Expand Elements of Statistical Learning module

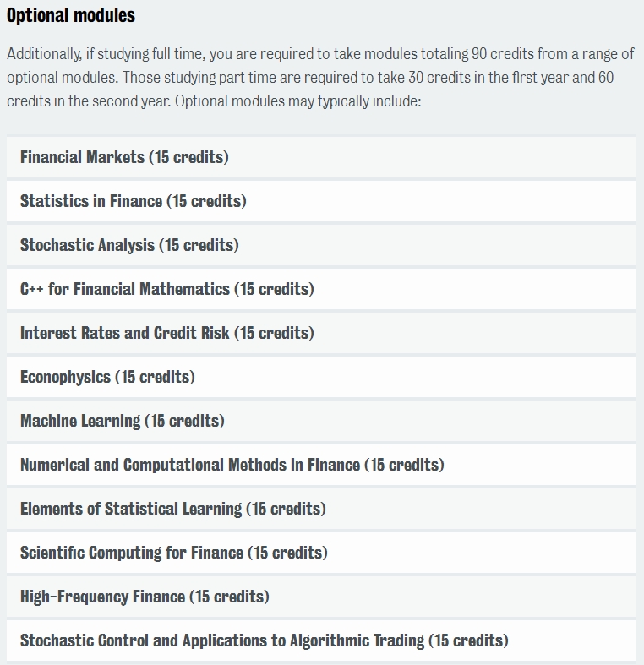[320, 509]
